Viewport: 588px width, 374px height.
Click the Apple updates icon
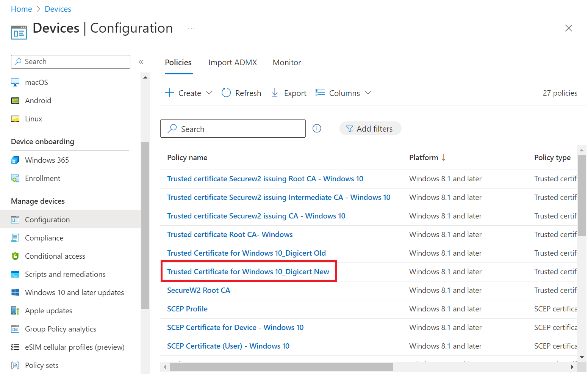tap(15, 311)
